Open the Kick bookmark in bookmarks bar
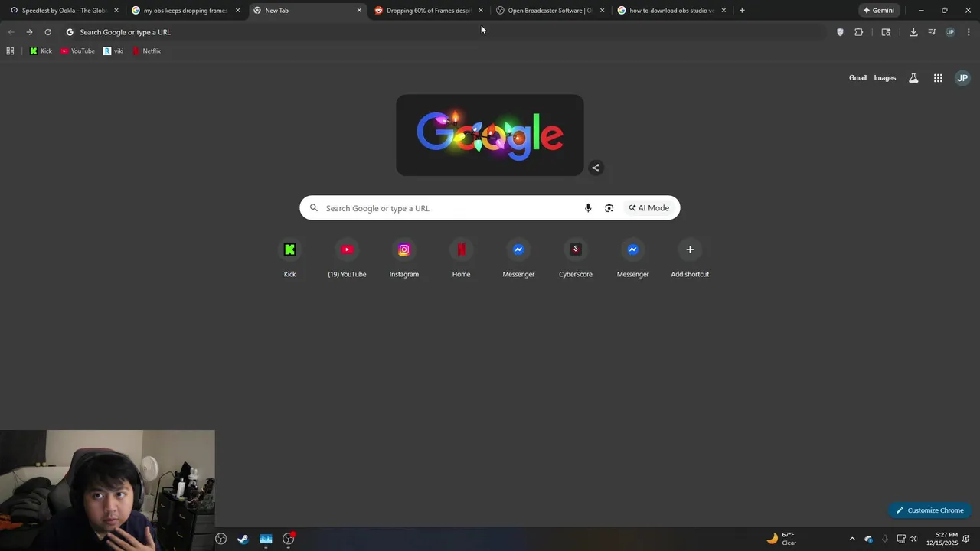This screenshot has height=551, width=980. click(x=41, y=51)
